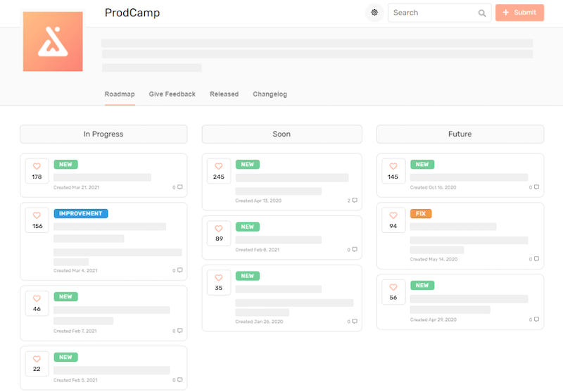This screenshot has width=563, height=392.
Task: Click the 'Created Mar 4, 2021' text
Action: point(75,271)
